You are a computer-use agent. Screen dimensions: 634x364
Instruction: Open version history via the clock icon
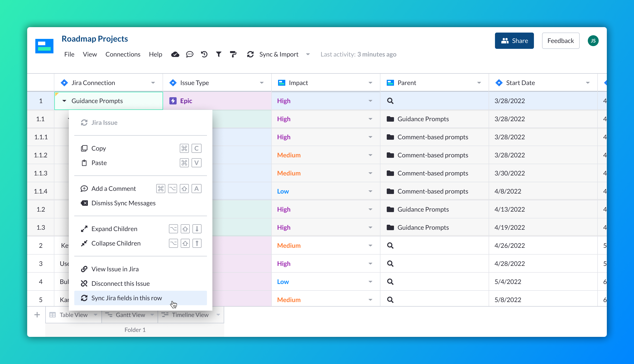(x=204, y=54)
